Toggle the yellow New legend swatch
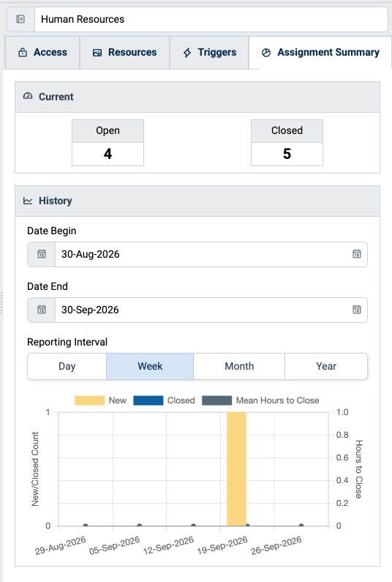 coord(89,400)
